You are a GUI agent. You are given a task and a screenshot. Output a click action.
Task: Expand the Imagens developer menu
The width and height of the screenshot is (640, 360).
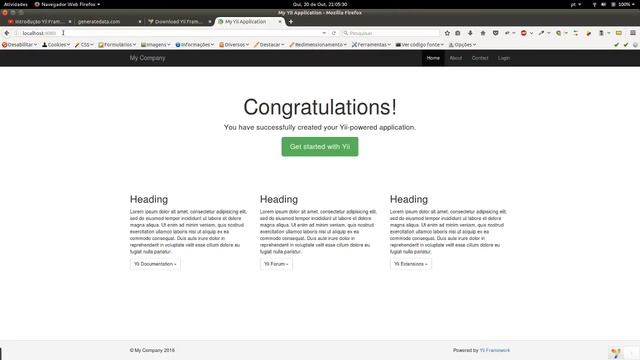(x=156, y=44)
